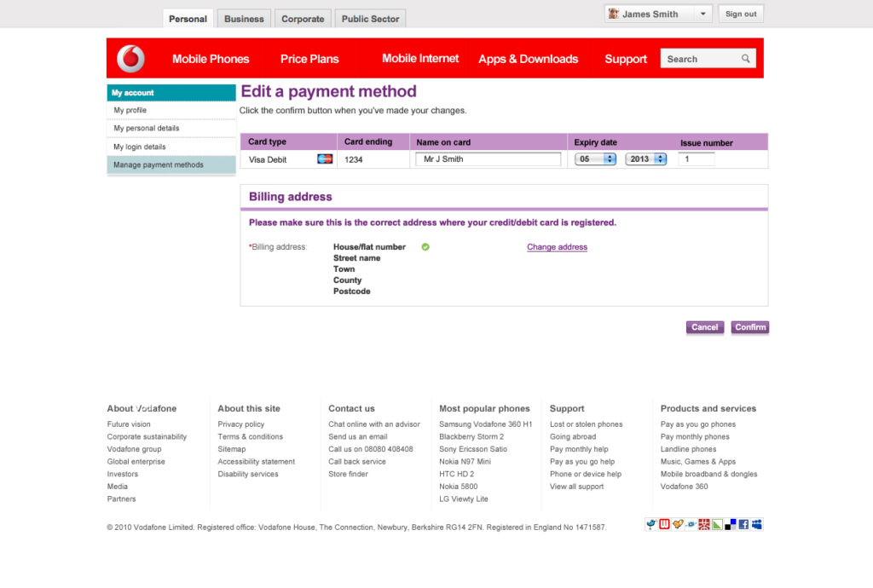This screenshot has height=588, width=873.
Task: Click the card brand logo icon
Action: click(324, 159)
